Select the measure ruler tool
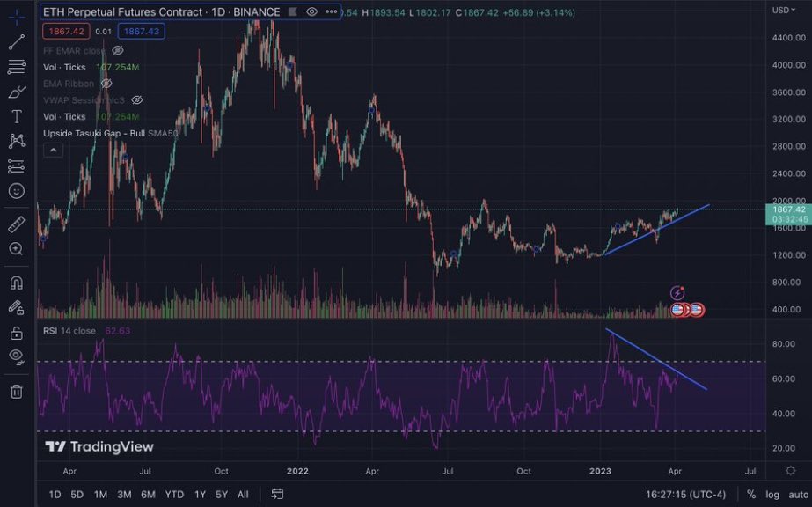The width and height of the screenshot is (812, 507). 16,224
